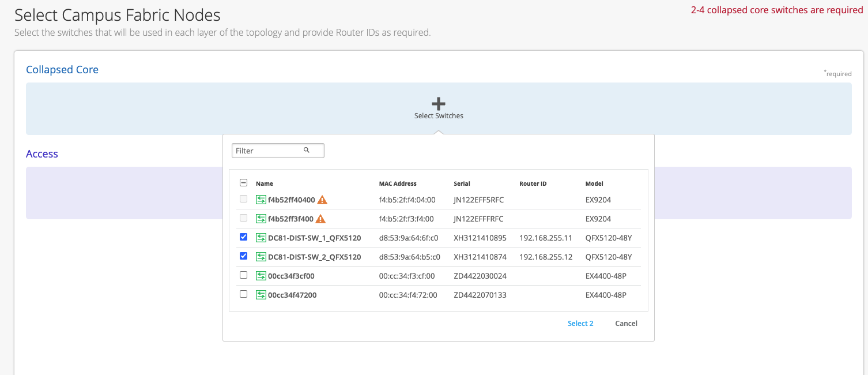
Task: Uncheck DC81-DIST-SW_2_QFX5120 checkbox
Action: [243, 256]
